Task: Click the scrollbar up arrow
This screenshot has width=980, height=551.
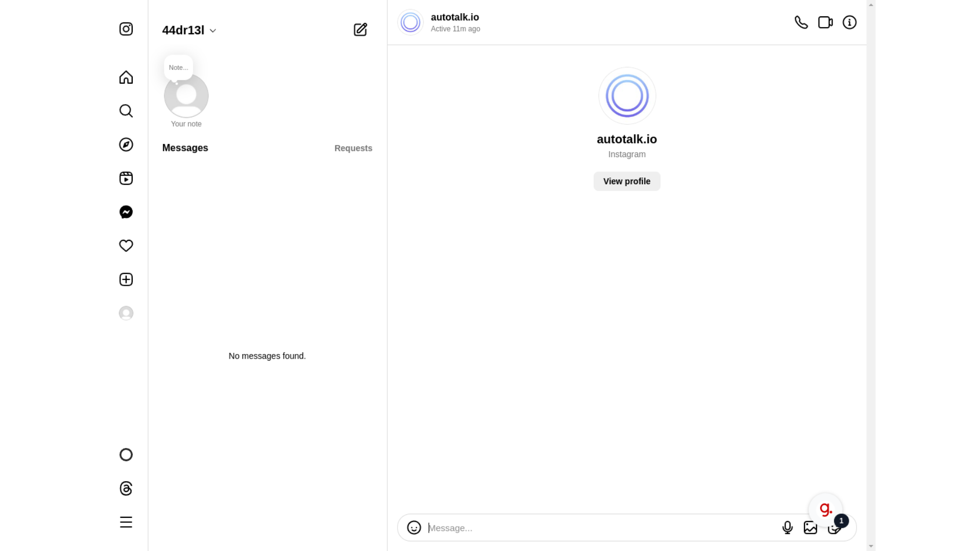Action: (x=871, y=5)
